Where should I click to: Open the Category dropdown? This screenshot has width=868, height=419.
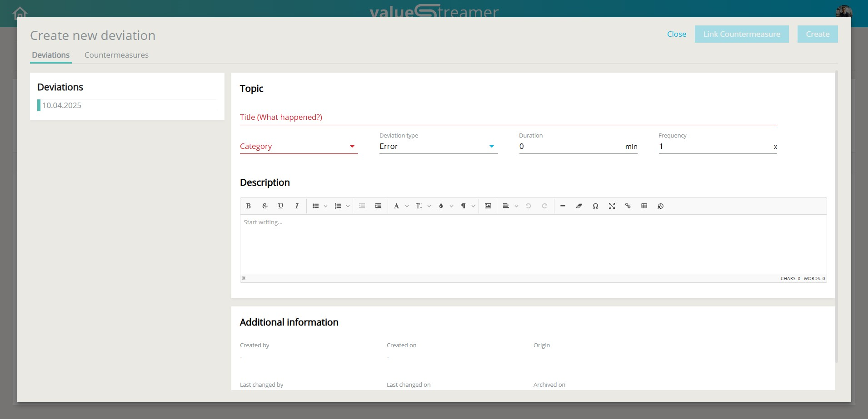(x=299, y=146)
